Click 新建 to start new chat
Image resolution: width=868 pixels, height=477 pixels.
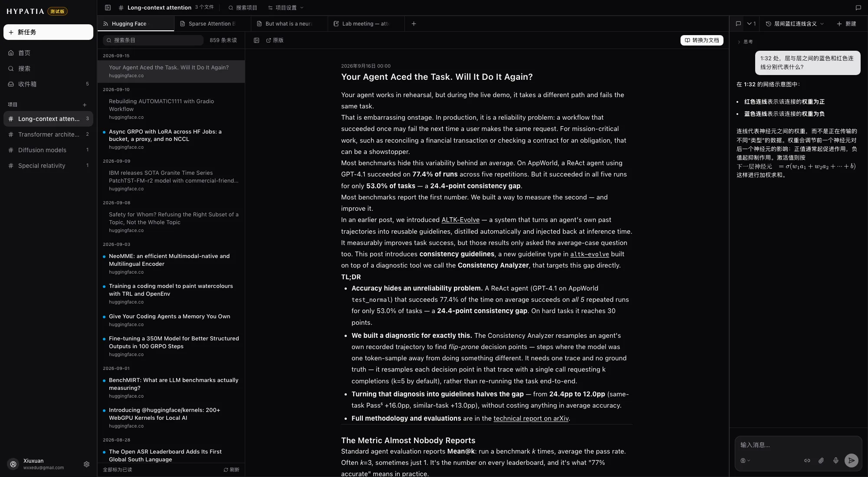pyautogui.click(x=846, y=24)
